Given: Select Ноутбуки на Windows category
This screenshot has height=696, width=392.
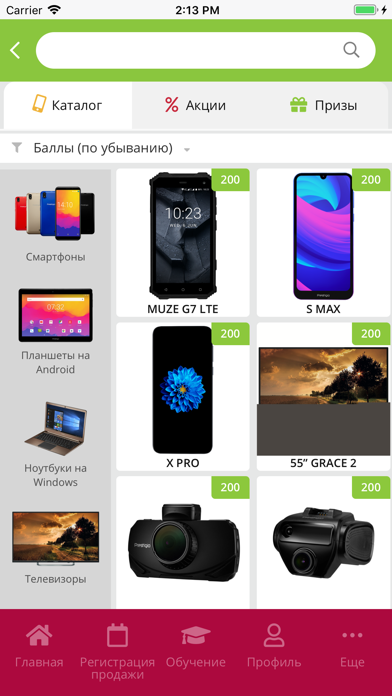Looking at the screenshot, I should click(x=55, y=444).
